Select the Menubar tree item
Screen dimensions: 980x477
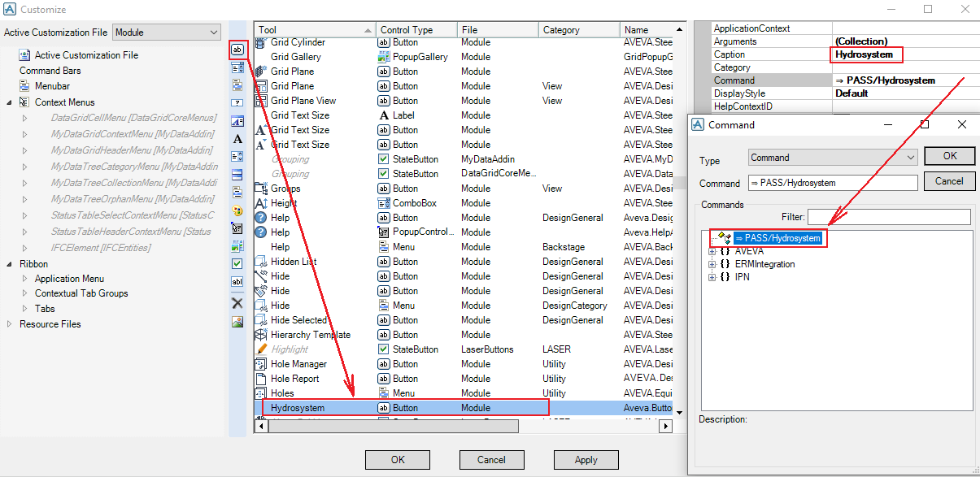52,86
